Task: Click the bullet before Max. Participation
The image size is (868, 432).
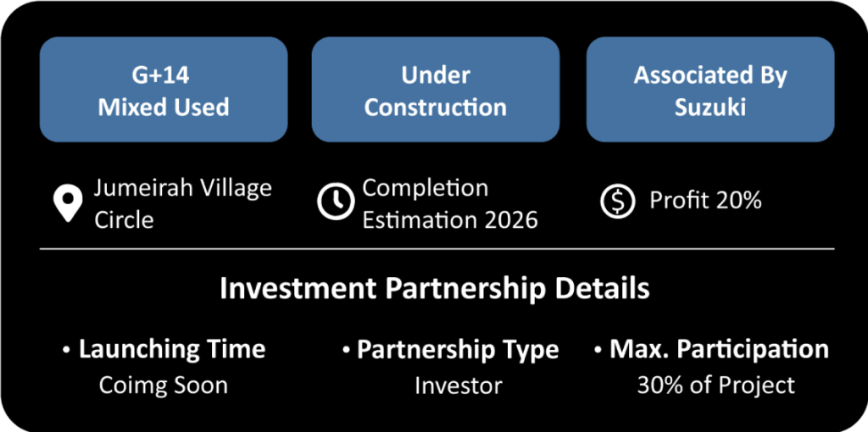Action: [598, 350]
